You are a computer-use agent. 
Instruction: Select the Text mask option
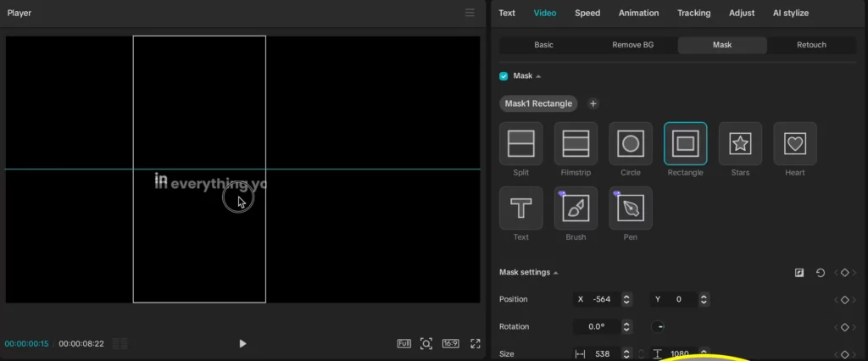(x=521, y=208)
